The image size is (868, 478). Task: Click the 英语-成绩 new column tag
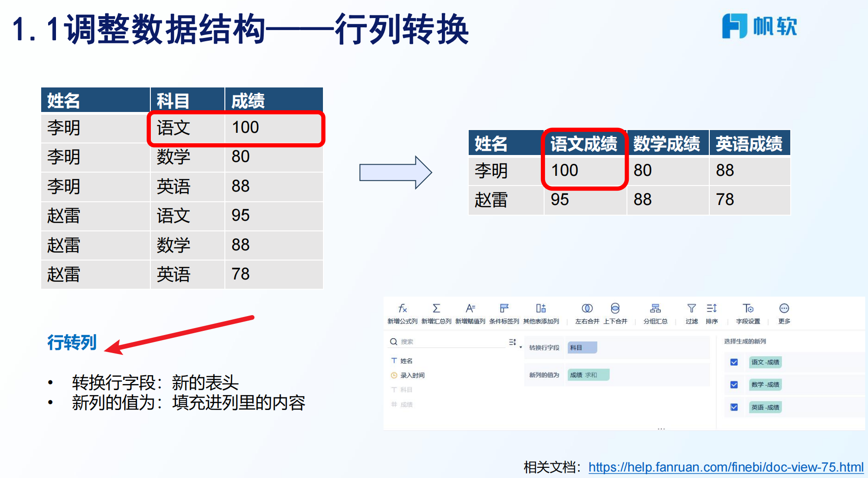(765, 407)
